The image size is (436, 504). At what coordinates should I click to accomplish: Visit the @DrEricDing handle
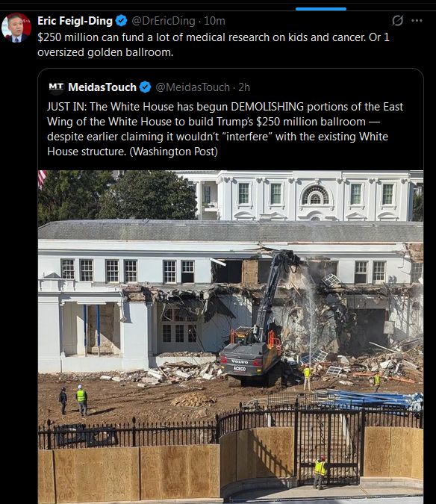coord(163,21)
